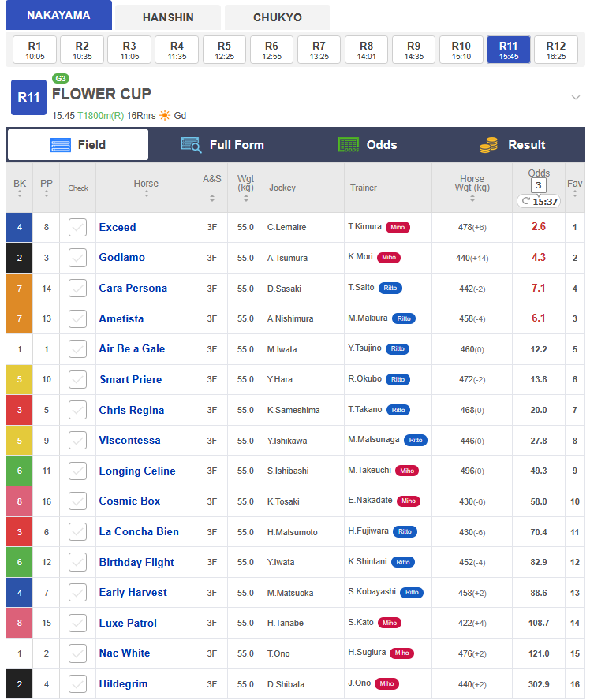
Task: Open the Result tab
Action: point(512,145)
